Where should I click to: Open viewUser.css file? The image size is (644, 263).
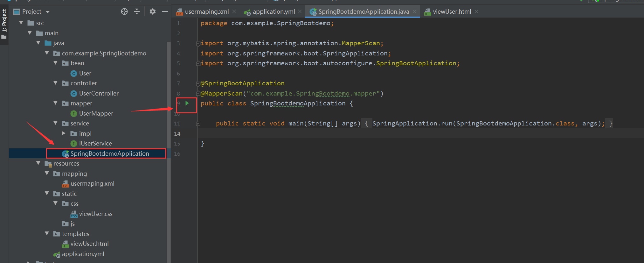click(96, 214)
